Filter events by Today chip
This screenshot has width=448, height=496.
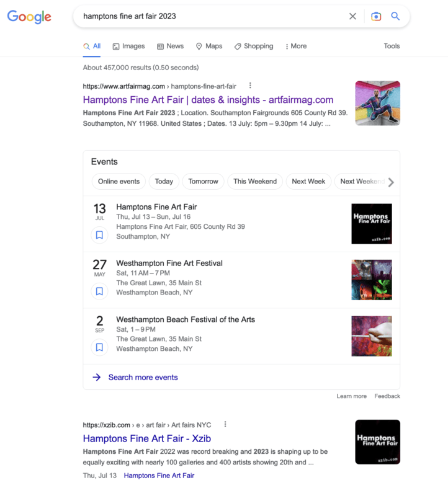coord(164,182)
